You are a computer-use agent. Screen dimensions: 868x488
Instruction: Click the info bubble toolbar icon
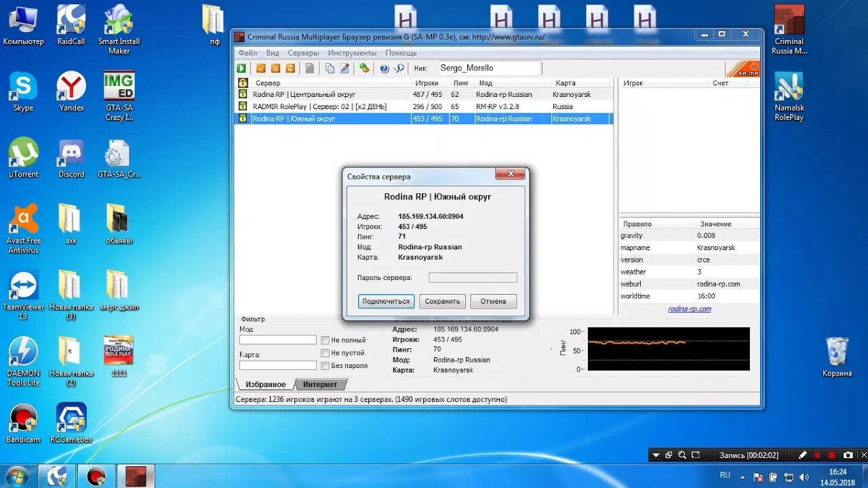(x=399, y=68)
